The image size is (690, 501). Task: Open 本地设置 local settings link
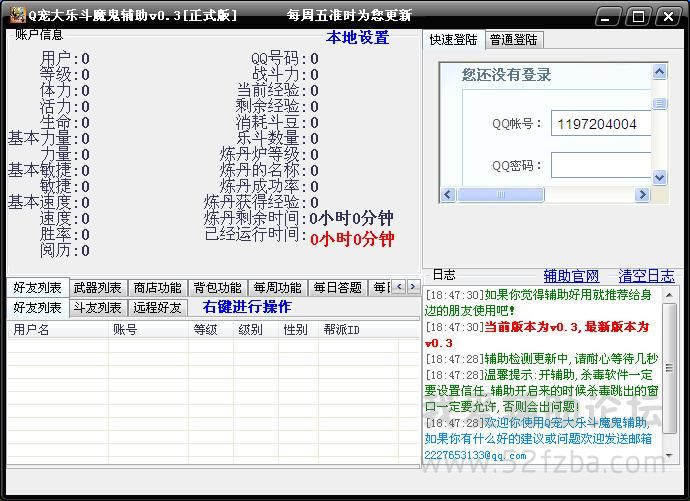(x=357, y=37)
